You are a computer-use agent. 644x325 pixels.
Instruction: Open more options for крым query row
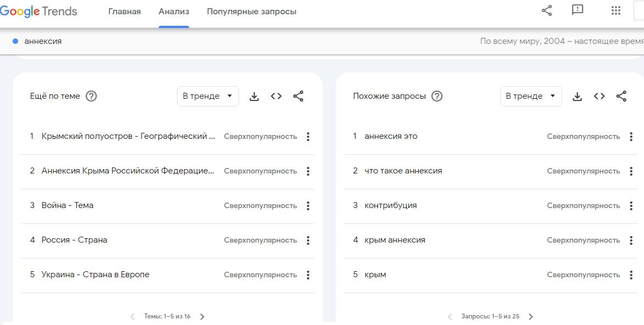tap(631, 274)
